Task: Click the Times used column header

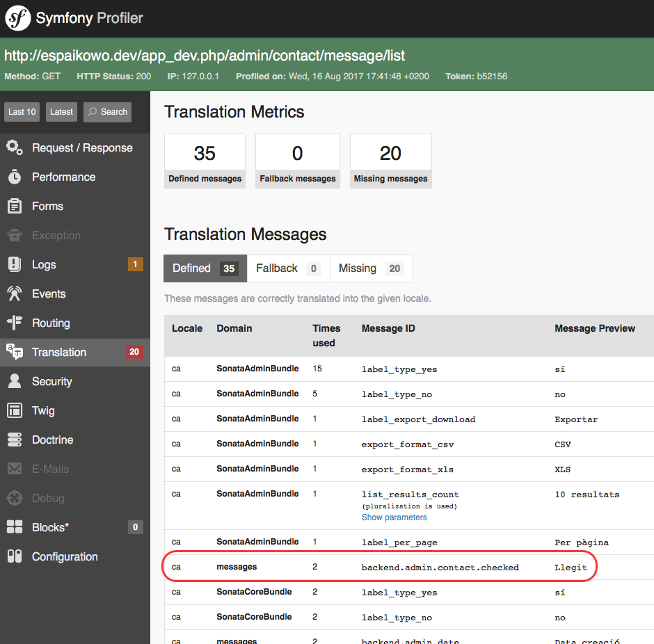Action: click(x=326, y=335)
